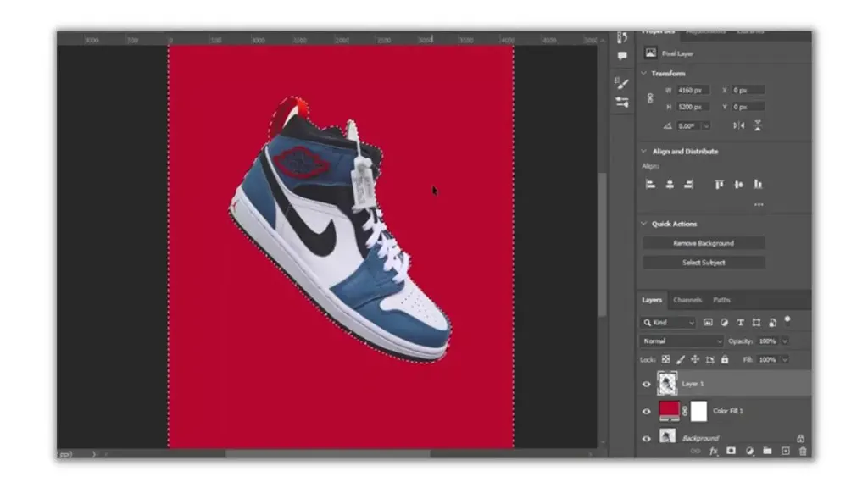Click the flip horizontal transform icon
The width and height of the screenshot is (868, 488).
[739, 125]
